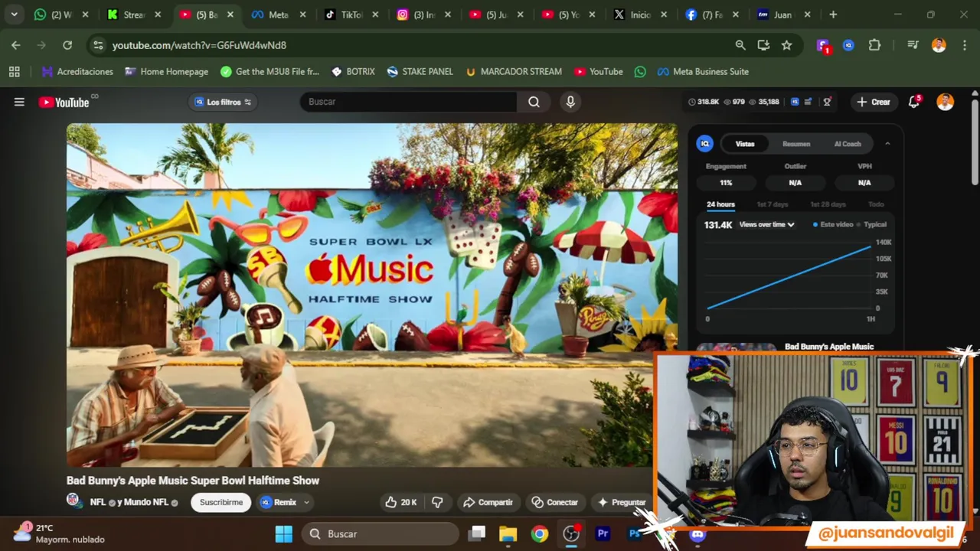980x551 pixels.
Task: Select the AI Coach tab
Action: 848,144
